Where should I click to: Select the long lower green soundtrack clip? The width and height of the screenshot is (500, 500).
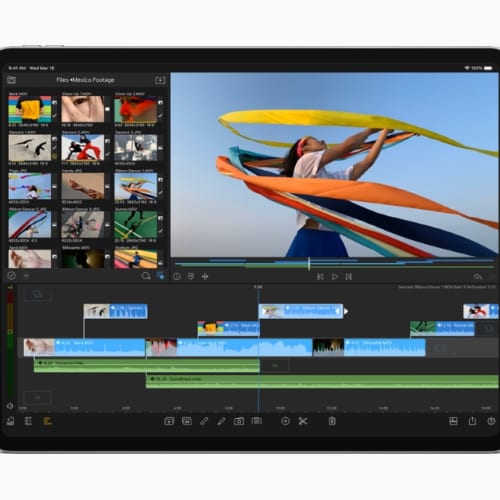[322, 382]
